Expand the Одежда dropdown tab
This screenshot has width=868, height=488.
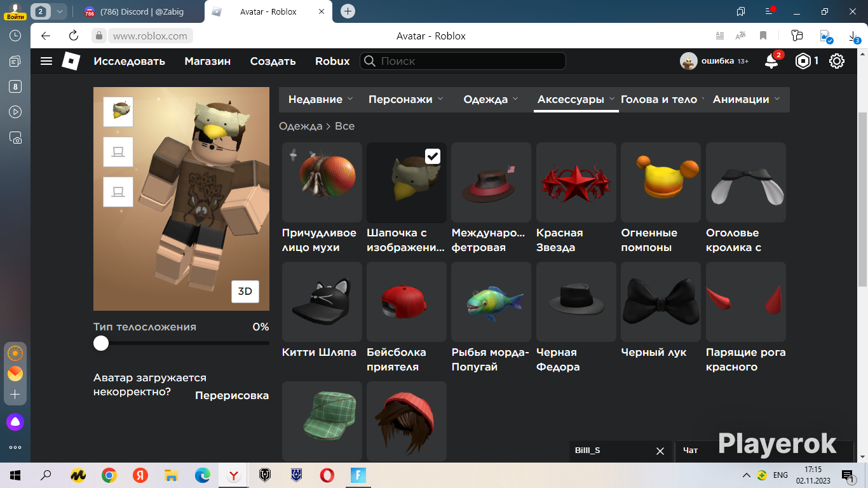point(491,99)
